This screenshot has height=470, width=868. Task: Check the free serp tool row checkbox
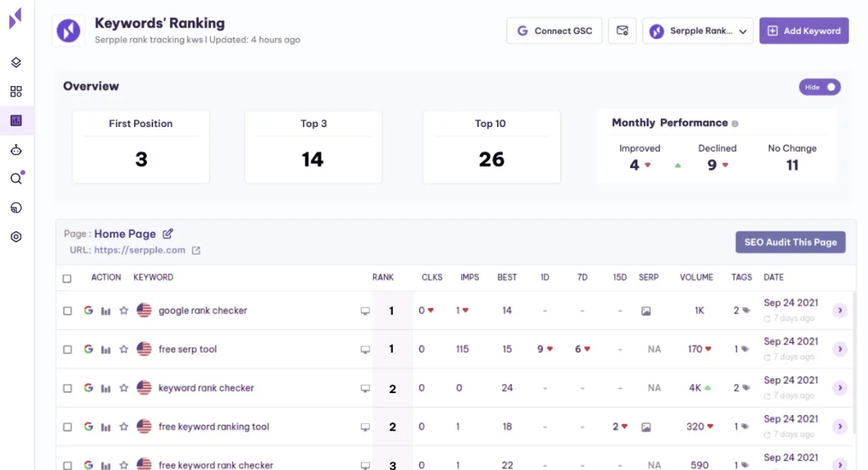click(x=68, y=350)
